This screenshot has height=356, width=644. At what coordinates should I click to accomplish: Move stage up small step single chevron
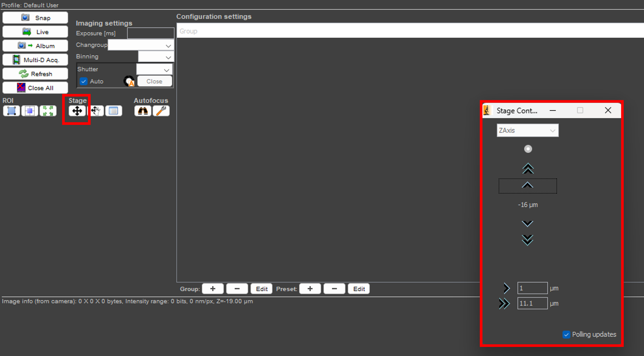coord(528,186)
